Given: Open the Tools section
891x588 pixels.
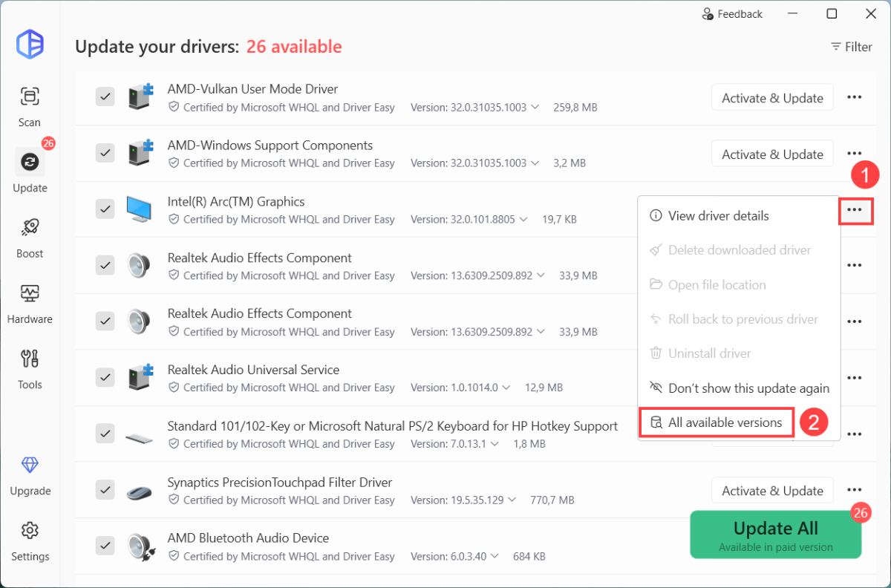Looking at the screenshot, I should click(30, 368).
